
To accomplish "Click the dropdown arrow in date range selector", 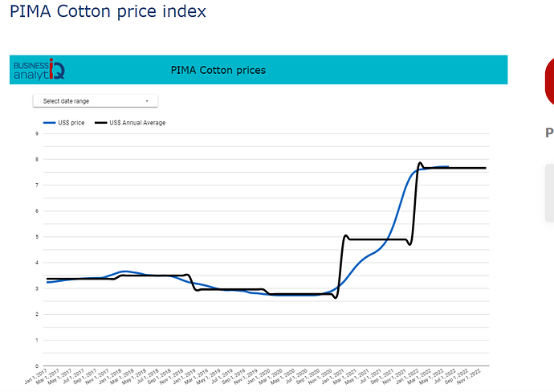I will click(x=147, y=101).
